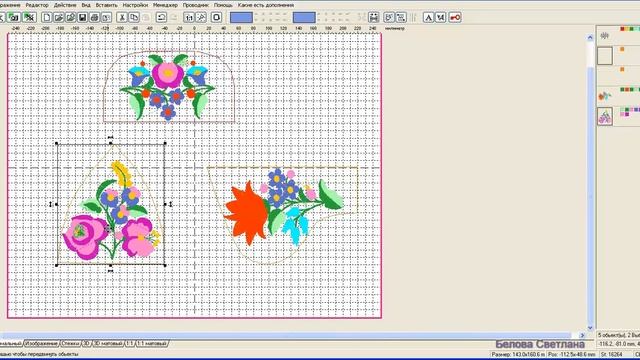
Task: Open the Менеджер menu
Action: point(165,5)
